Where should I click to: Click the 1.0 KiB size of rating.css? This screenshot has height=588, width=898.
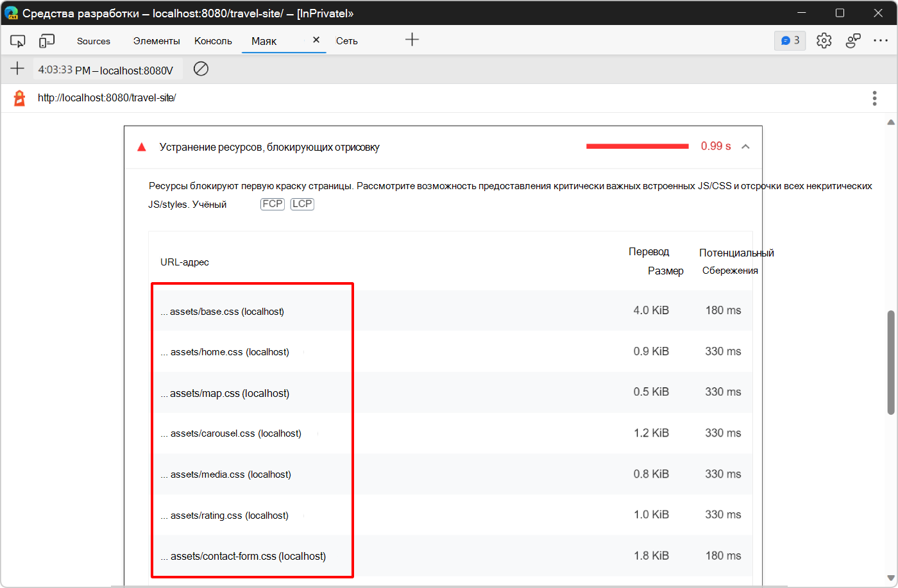[651, 514]
